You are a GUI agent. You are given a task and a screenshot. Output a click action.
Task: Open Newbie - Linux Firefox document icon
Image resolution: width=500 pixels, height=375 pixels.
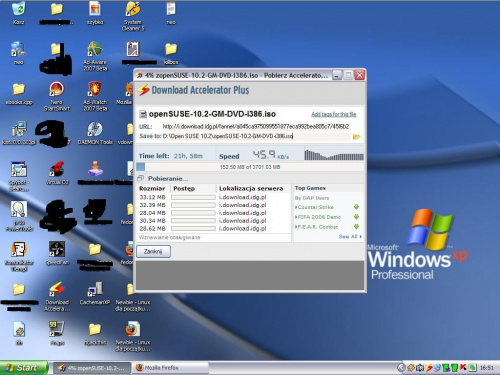(133, 336)
